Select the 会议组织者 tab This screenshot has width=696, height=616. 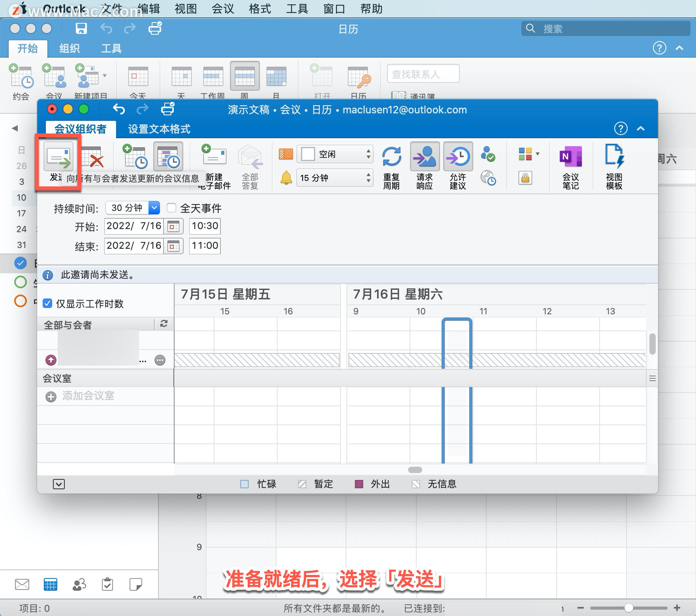(81, 129)
